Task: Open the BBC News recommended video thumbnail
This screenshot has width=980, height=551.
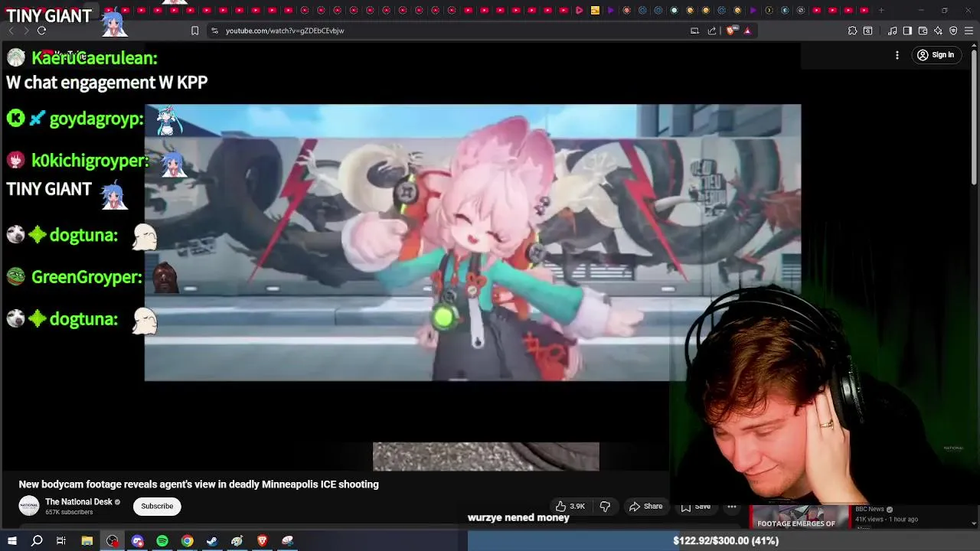Action: (799, 517)
